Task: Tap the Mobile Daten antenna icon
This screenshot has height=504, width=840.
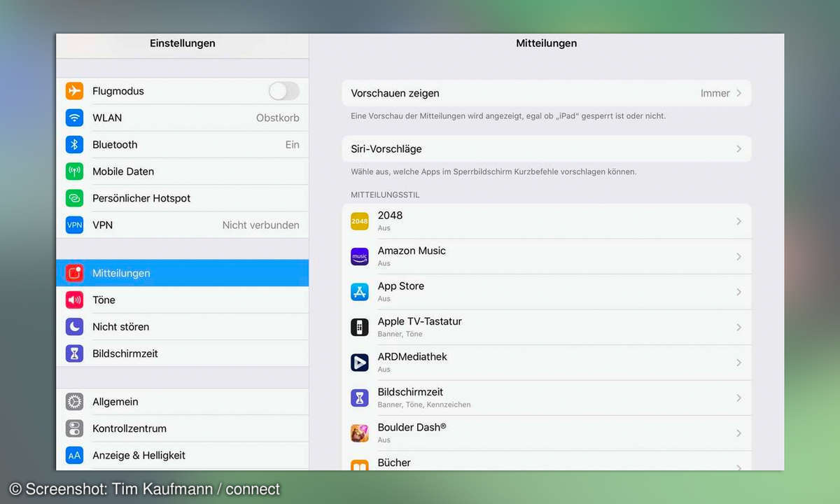Action: click(74, 171)
